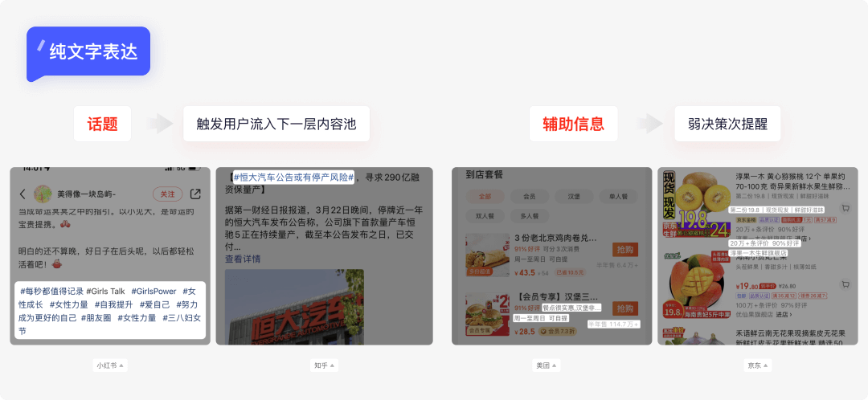Click 会员7.3折 discount badge

[558, 332]
